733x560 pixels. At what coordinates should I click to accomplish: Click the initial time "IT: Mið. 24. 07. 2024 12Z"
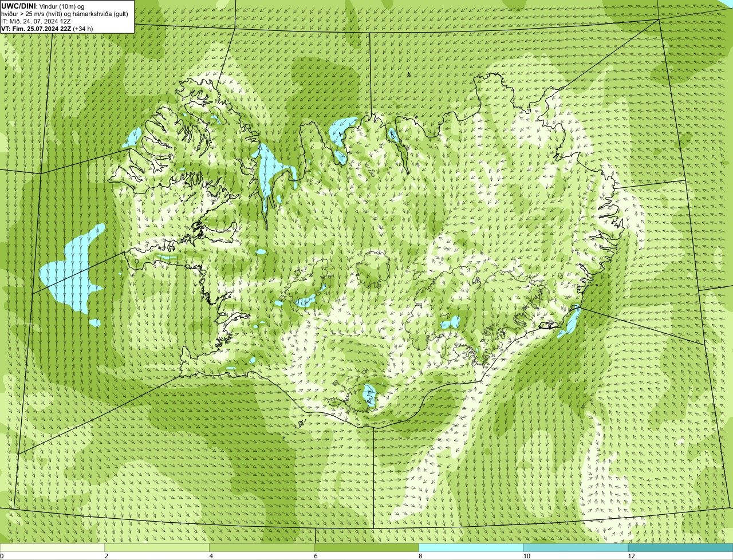[36, 21]
